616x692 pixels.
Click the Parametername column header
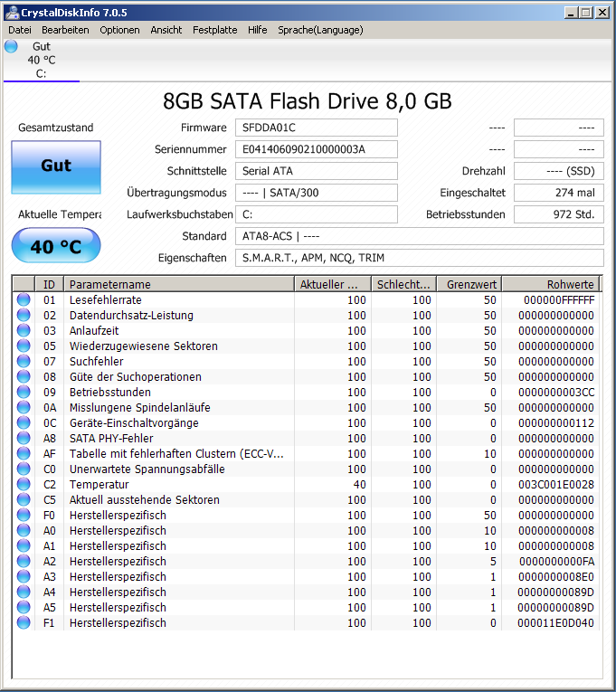pos(179,284)
